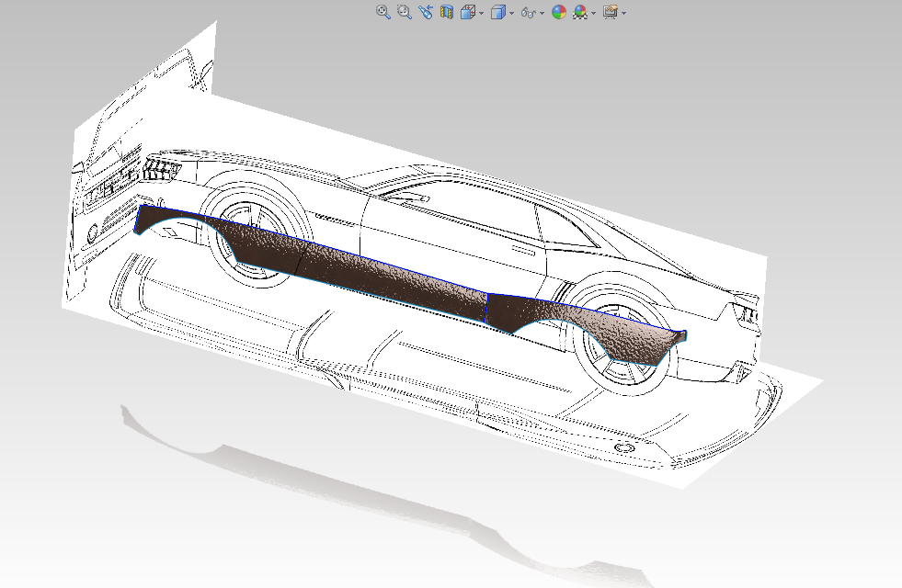Expand the Display Style dropdown arrow
This screenshot has width=902, height=588.
tap(511, 14)
